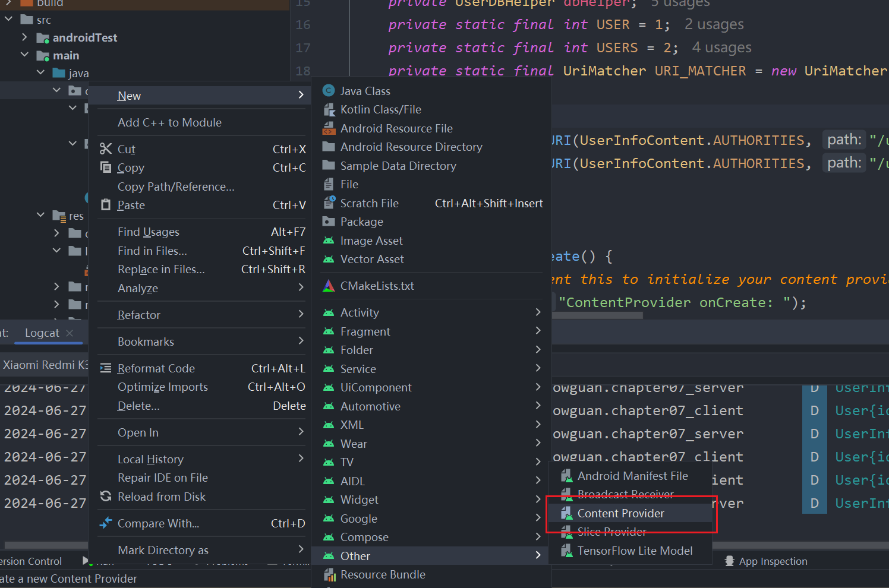Image resolution: width=889 pixels, height=588 pixels.
Task: Click the Copy icon in context menu
Action: tap(106, 167)
